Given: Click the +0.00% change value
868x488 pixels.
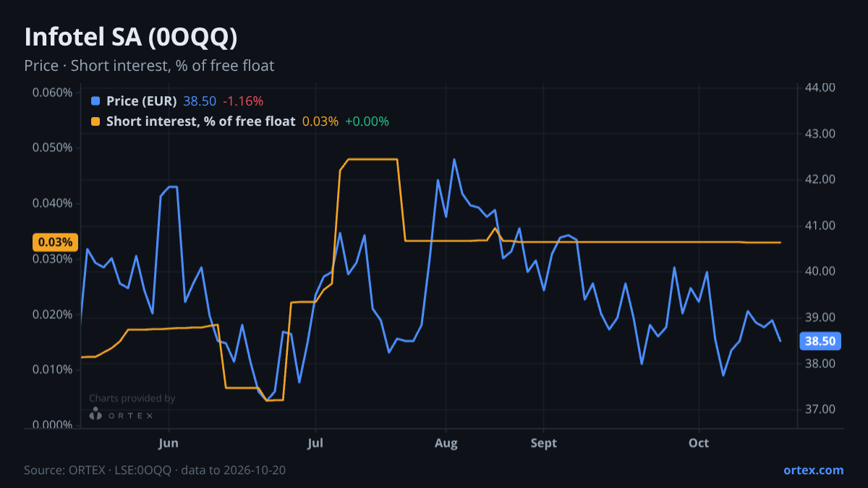Looking at the screenshot, I should pyautogui.click(x=367, y=121).
